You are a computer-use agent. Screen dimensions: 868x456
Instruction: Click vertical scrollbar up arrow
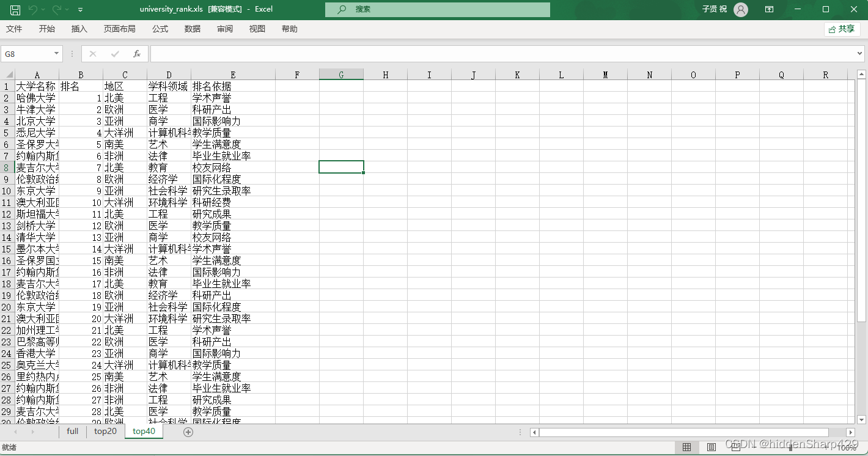coord(862,75)
